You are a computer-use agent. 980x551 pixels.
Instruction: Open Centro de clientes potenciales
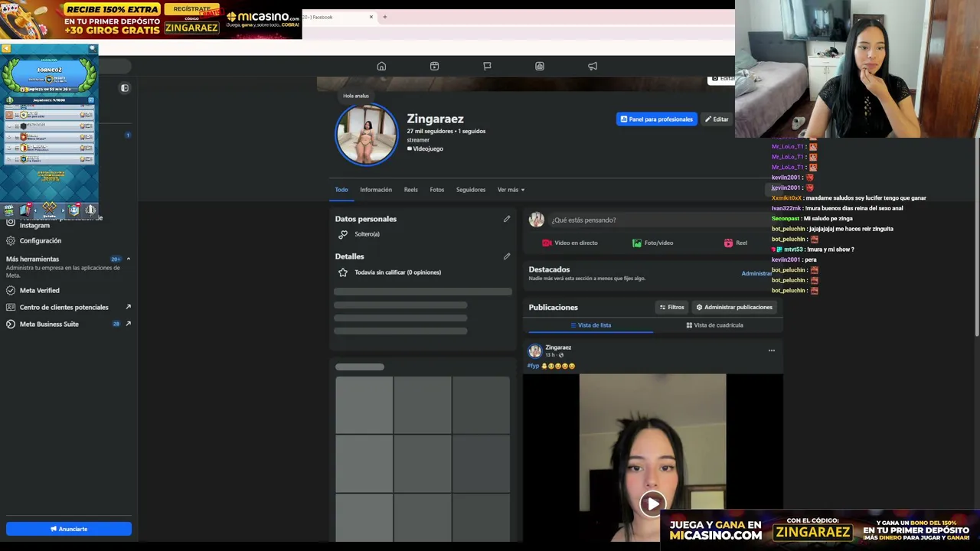(x=64, y=307)
